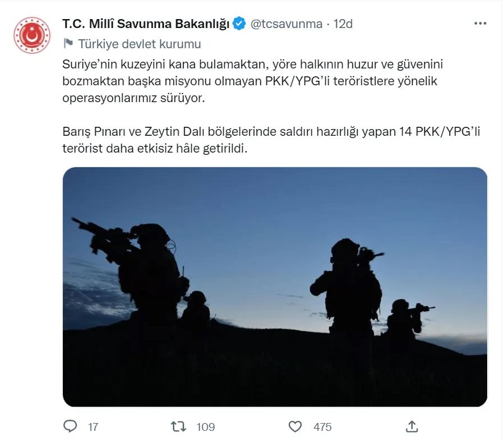The width and height of the screenshot is (504, 441).
Task: Open the 12d tweet timestamp
Action: tap(343, 24)
